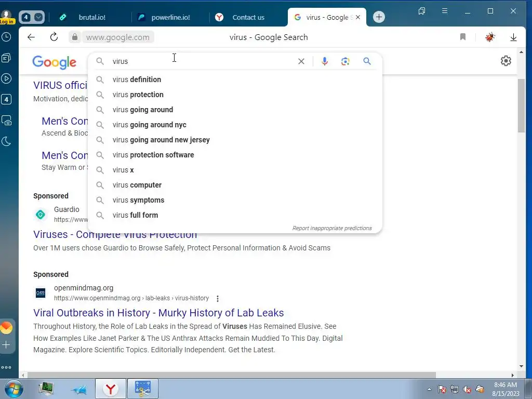The image size is (532, 399).
Task: Click the Google logo
Action: [54, 62]
